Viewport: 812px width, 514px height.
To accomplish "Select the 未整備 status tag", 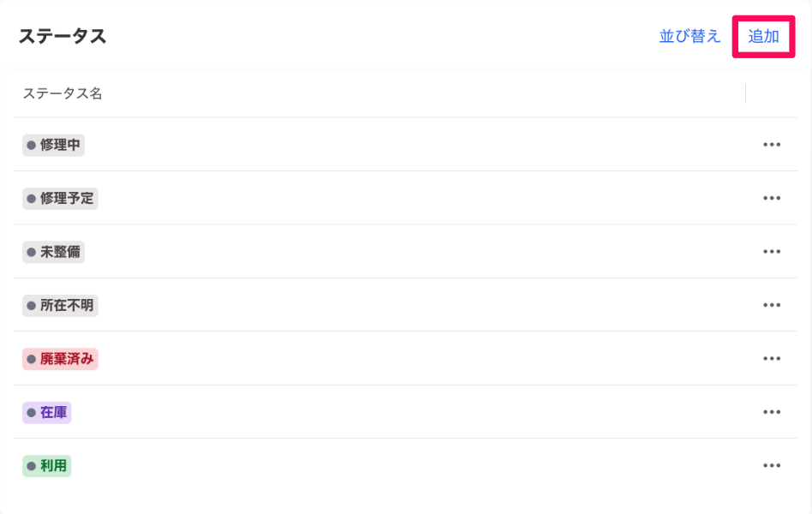I will click(x=53, y=252).
